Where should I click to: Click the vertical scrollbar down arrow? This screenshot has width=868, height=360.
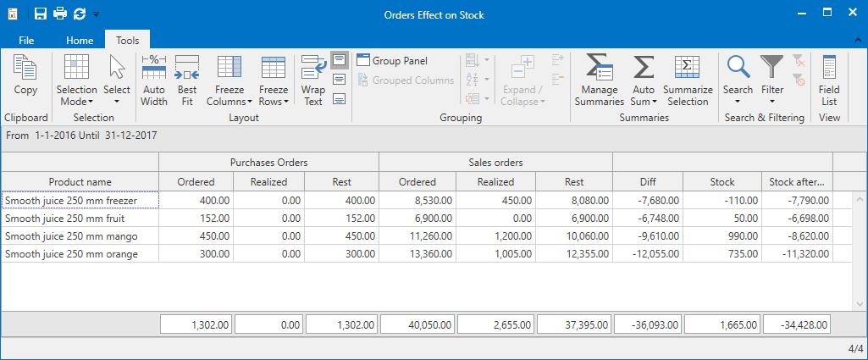(x=860, y=304)
